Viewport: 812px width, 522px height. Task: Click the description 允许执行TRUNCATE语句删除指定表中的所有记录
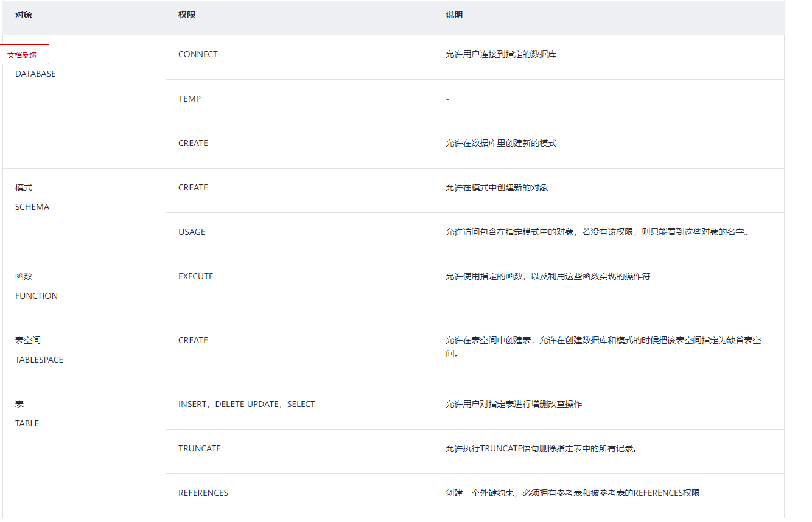(x=541, y=448)
